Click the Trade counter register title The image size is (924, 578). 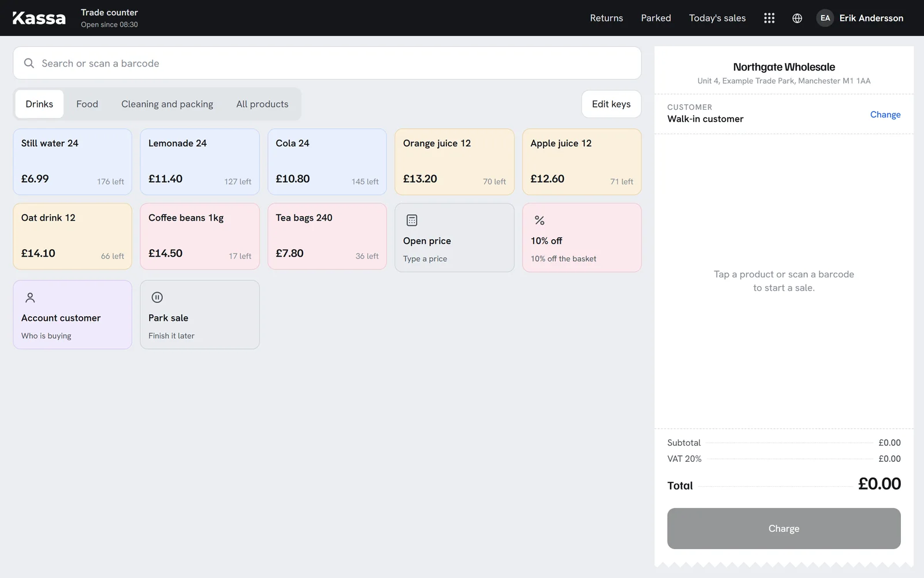[x=109, y=12]
